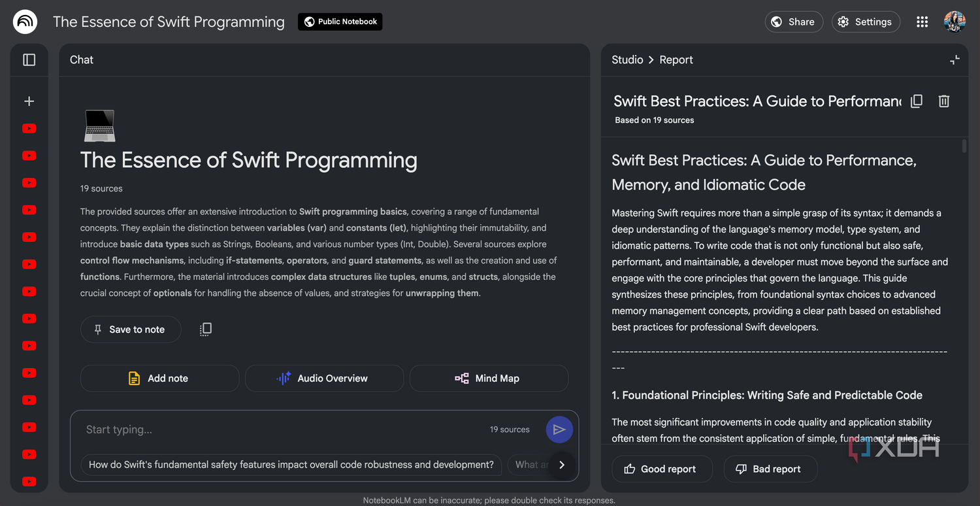Viewport: 980px width, 506px height.
Task: Open the user profile avatar
Action: [955, 22]
